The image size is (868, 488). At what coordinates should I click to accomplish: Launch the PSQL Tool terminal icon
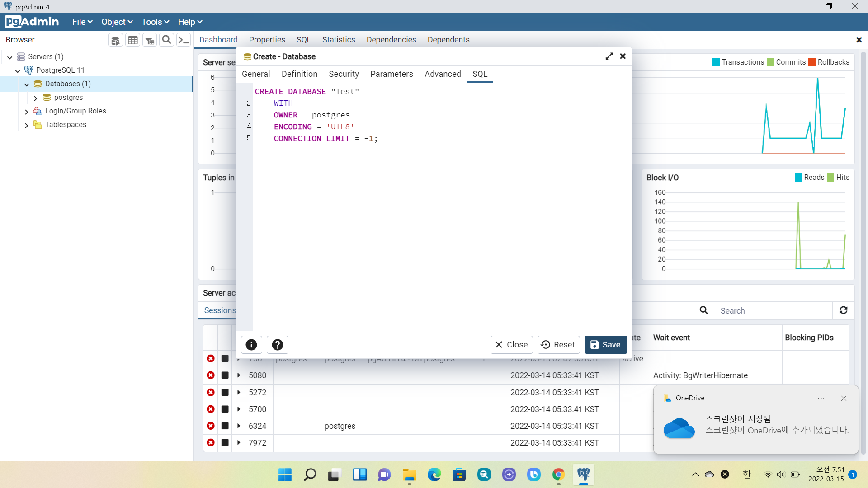click(x=183, y=40)
